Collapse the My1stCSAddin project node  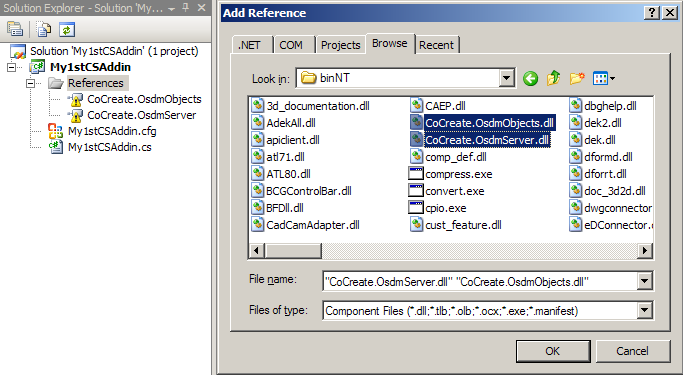(x=12, y=67)
